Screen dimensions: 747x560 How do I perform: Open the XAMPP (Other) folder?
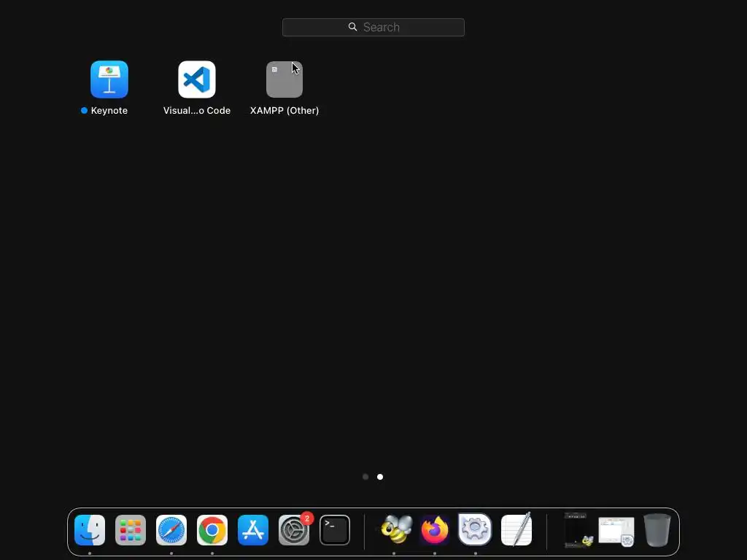[x=285, y=79]
